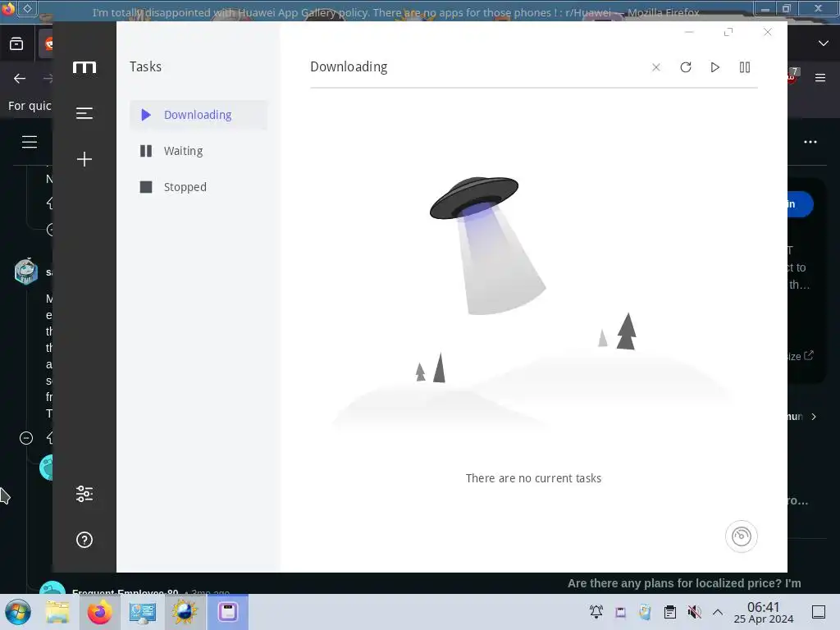Viewport: 840px width, 630px height.
Task: Open the speedometer speed indicator
Action: click(x=741, y=536)
